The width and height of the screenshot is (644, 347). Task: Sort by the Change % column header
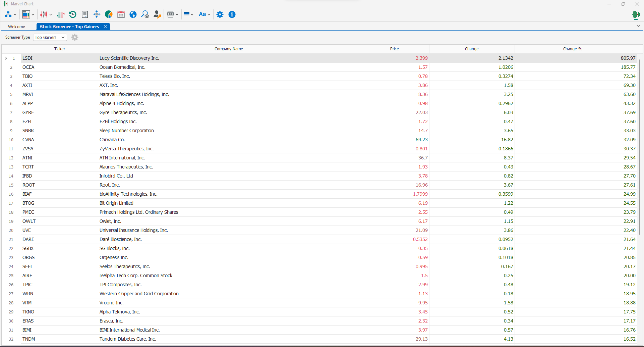tap(573, 49)
